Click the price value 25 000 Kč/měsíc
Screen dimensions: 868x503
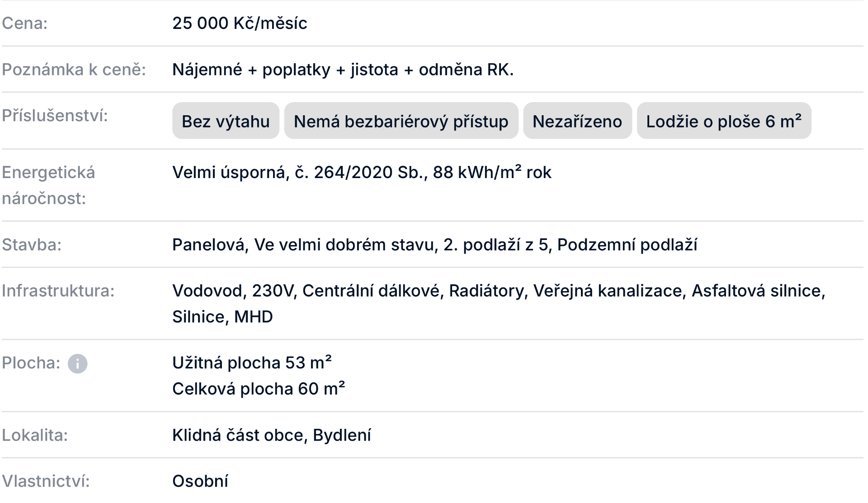[x=240, y=24]
